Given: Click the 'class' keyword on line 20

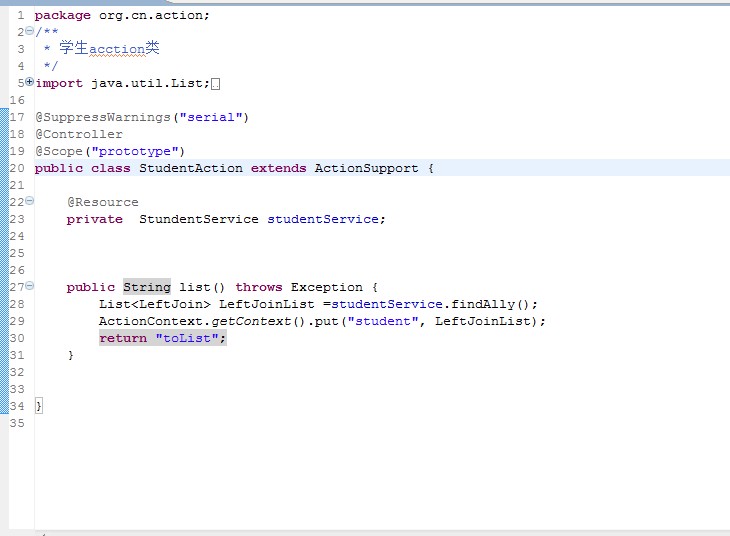Looking at the screenshot, I should click(110, 168).
